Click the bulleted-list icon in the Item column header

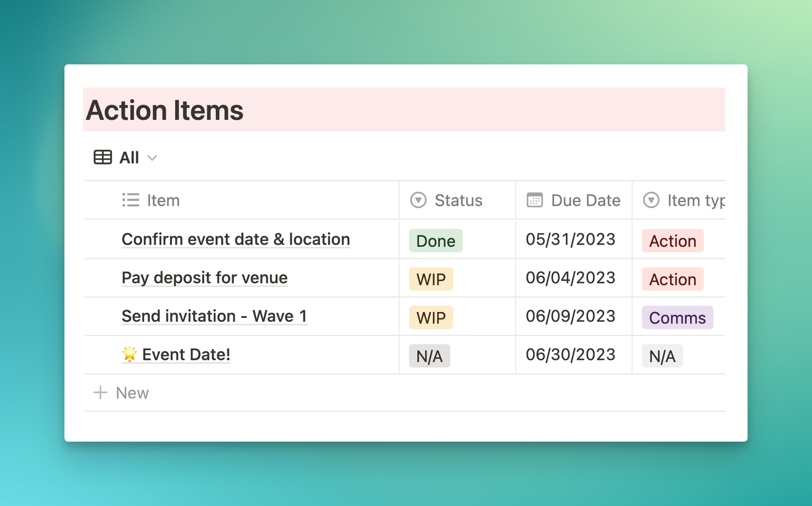click(130, 200)
